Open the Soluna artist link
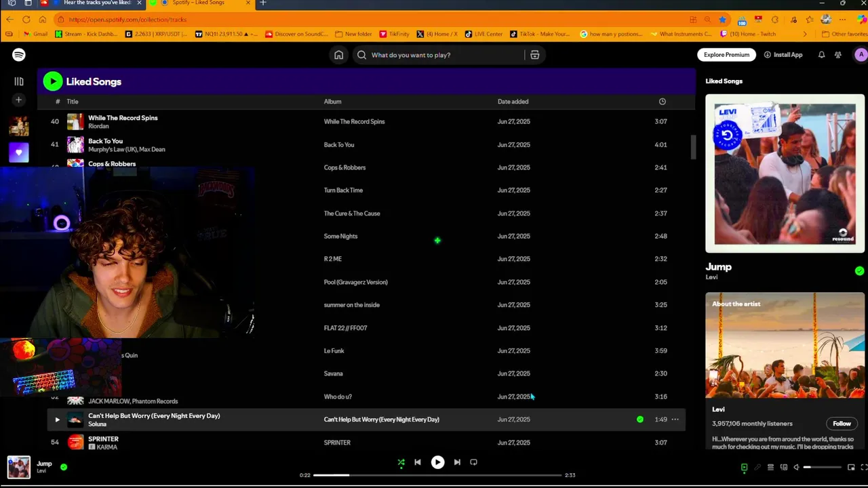The image size is (868, 488). (x=97, y=424)
